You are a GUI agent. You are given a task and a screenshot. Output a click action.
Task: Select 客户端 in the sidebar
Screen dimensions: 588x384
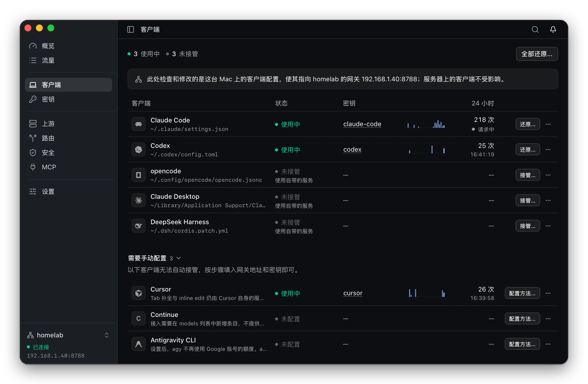click(69, 85)
